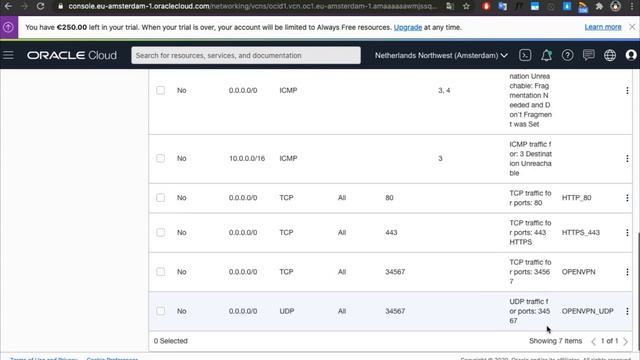Click the page vertical scrollbar

pyautogui.click(x=638, y=290)
